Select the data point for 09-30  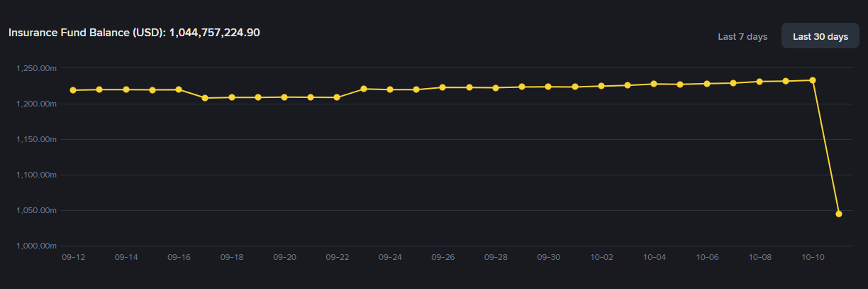pos(548,87)
